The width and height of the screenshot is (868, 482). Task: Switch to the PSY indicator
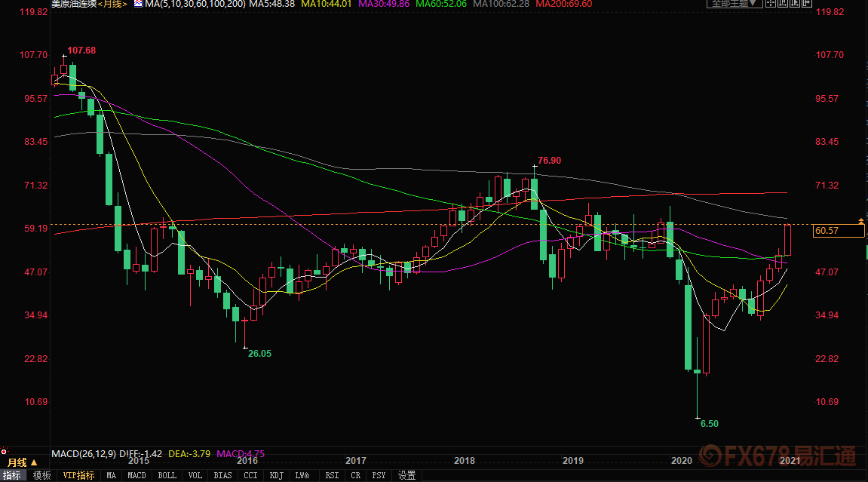pos(379,475)
